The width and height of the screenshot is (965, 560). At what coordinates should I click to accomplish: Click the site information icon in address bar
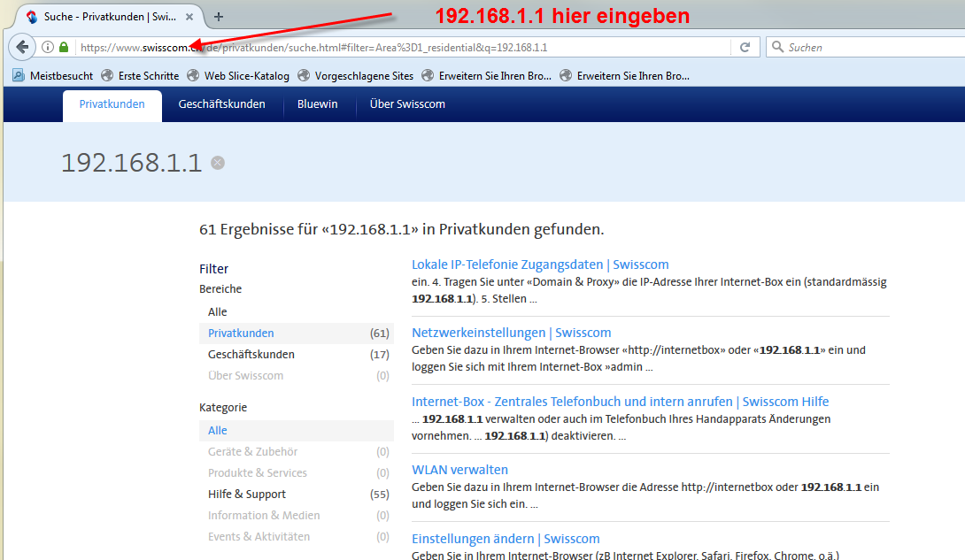click(48, 47)
